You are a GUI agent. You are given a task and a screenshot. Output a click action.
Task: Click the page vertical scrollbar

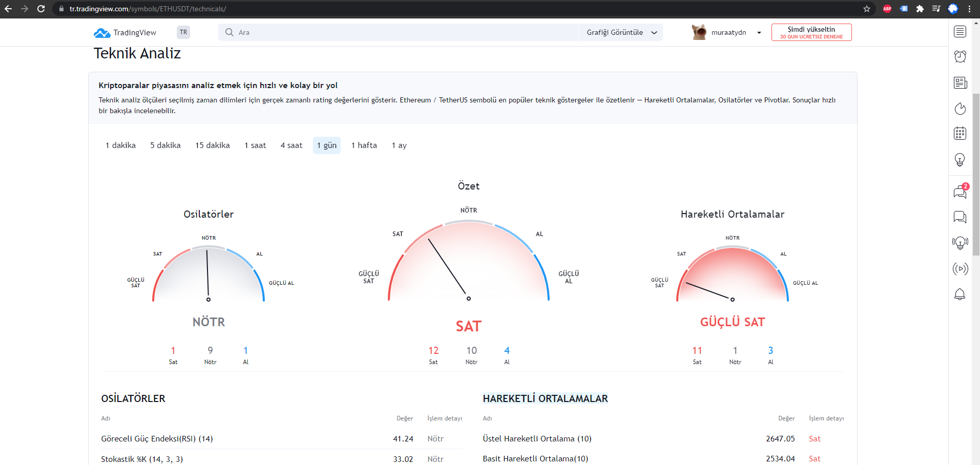976,174
